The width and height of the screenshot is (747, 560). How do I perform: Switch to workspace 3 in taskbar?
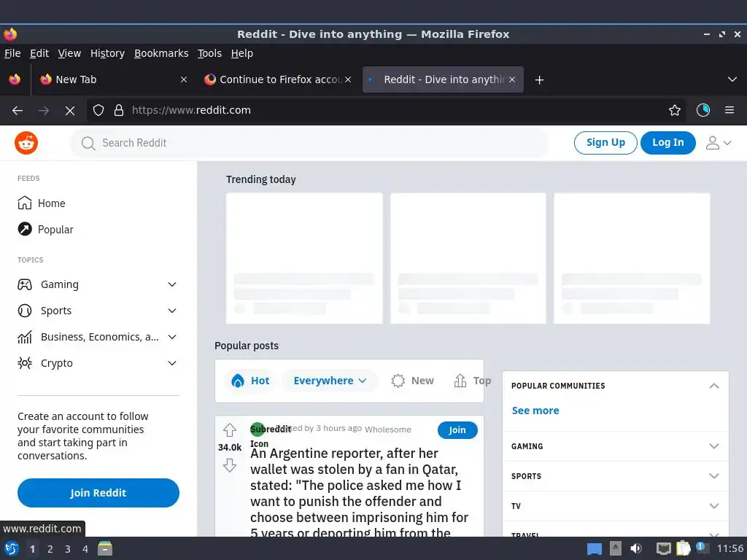pos(68,549)
